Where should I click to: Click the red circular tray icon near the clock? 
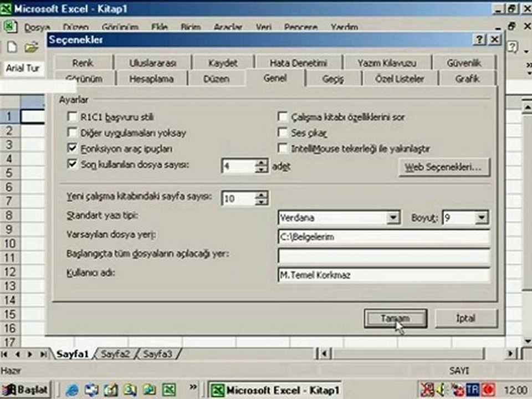coord(489,390)
